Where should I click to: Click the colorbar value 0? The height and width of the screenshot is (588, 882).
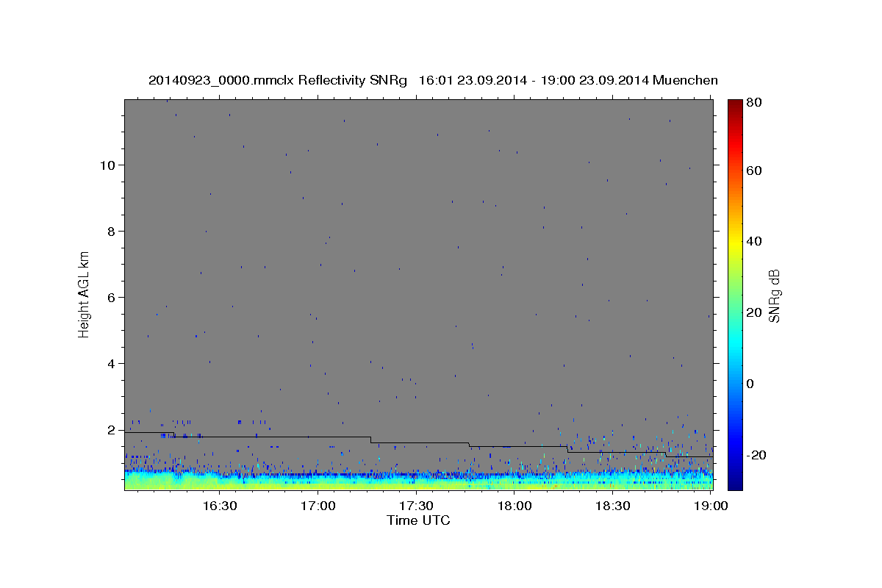click(750, 384)
